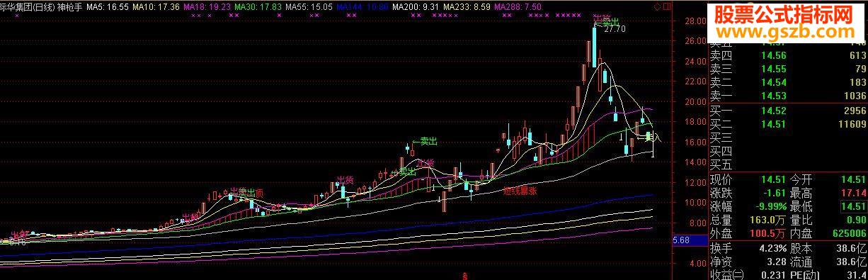
Task: Click the 27.70 peak price label
Action: tap(615, 29)
